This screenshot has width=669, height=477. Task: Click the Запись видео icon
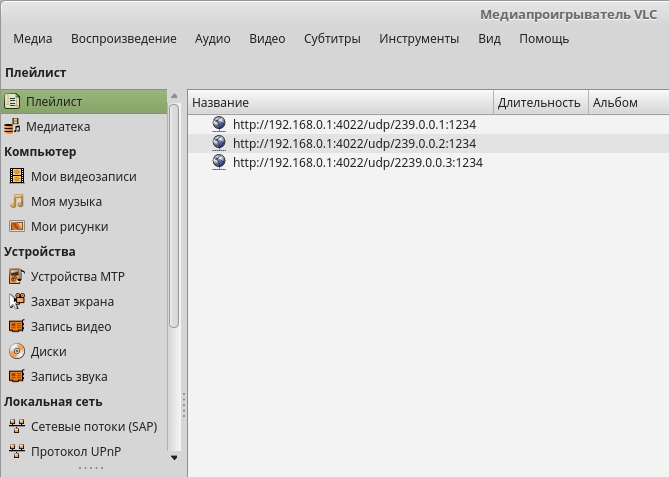coord(17,327)
